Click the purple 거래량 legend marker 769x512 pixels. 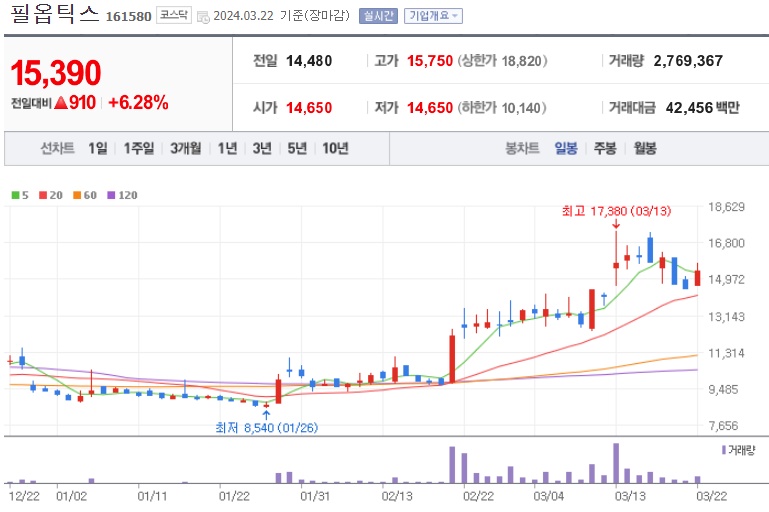click(724, 450)
